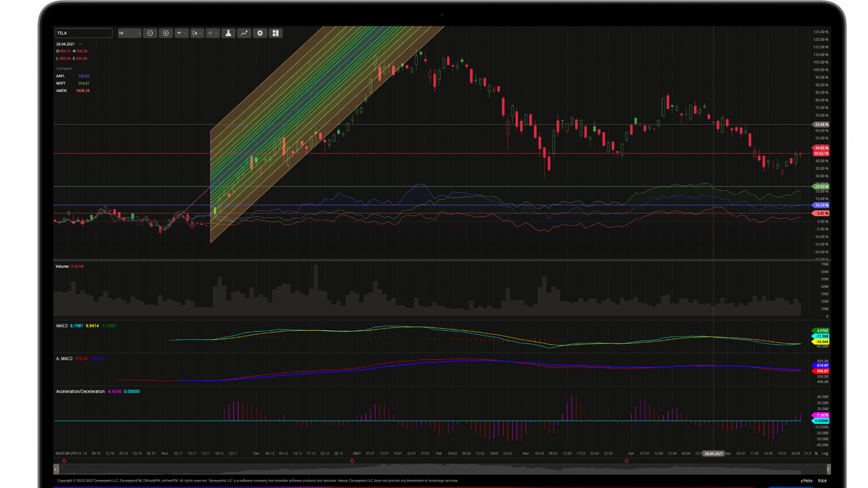Select MSFT in the Compare list
Screen dimensions: 868x488
pos(61,83)
